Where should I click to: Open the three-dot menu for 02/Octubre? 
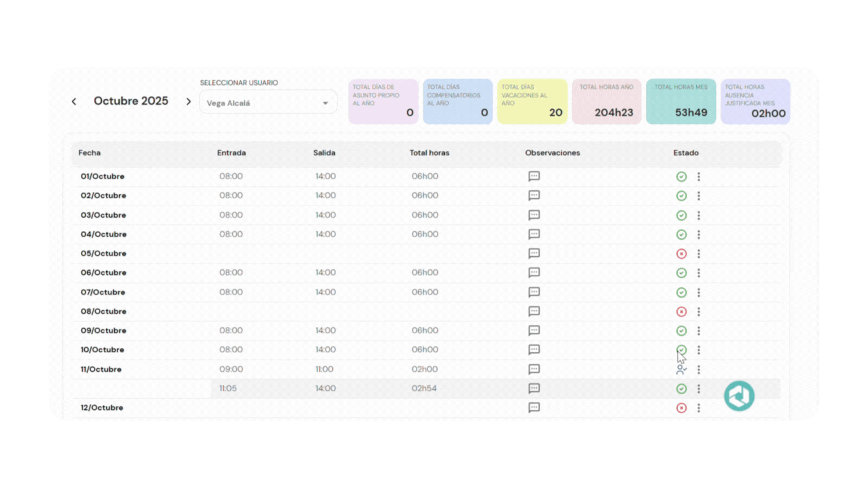pos(699,196)
